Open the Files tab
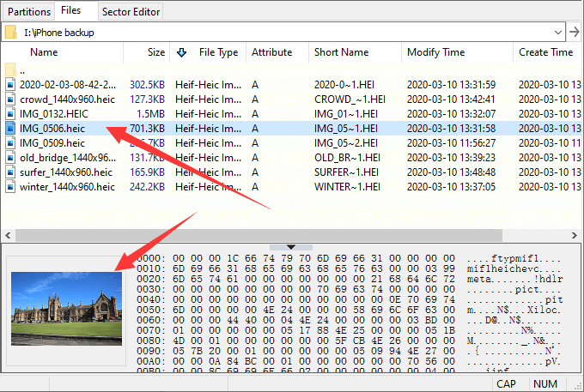Screen dimensions: 584x392 [x=70, y=10]
